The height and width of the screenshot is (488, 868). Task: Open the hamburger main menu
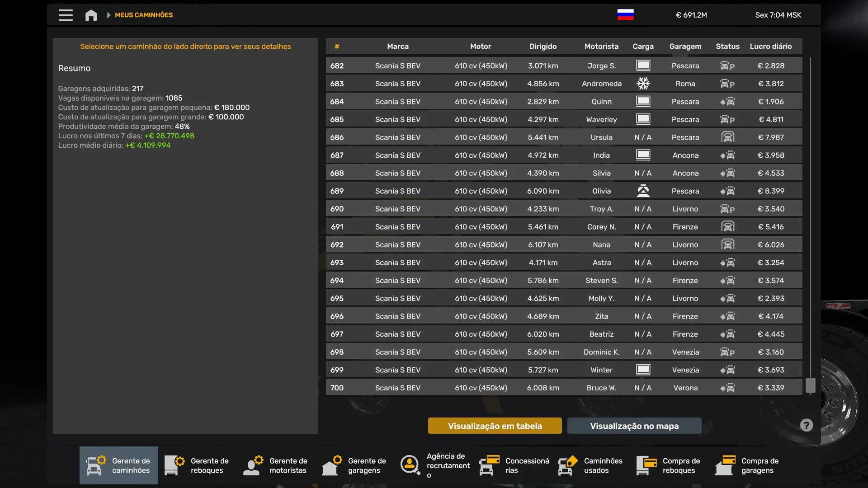tap(66, 15)
